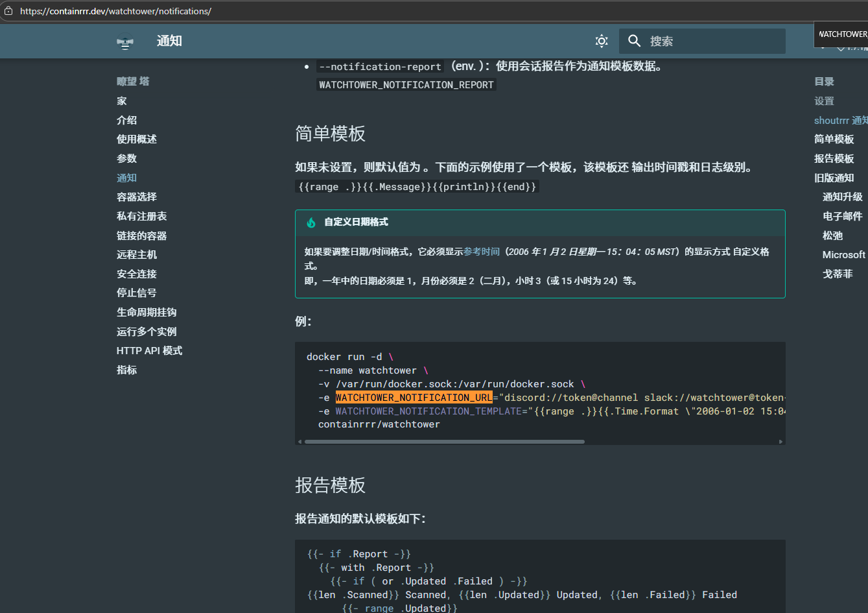868x613 pixels.
Task: Focus the 搜索 search field
Action: pos(702,42)
